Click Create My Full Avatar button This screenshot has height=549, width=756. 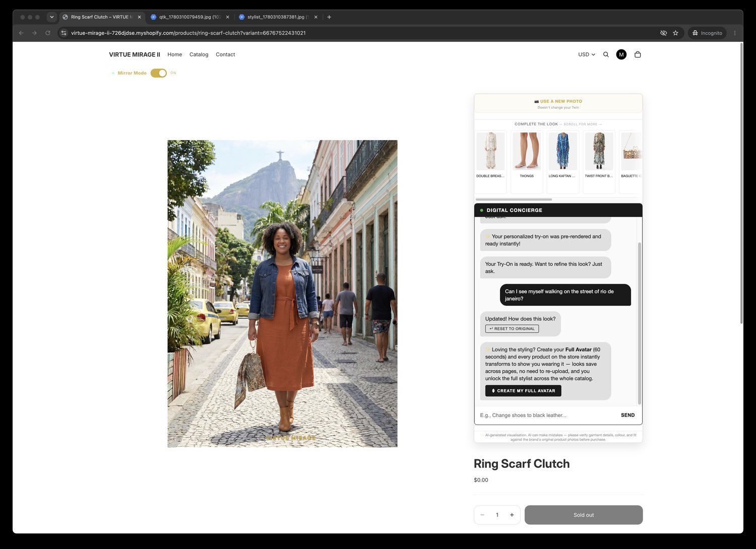(x=523, y=390)
